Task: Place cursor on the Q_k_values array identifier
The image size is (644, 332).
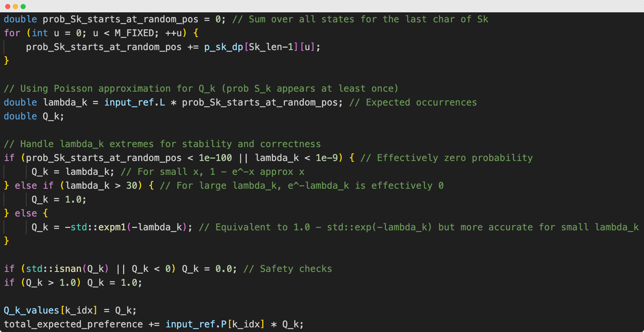Action: pos(31,310)
